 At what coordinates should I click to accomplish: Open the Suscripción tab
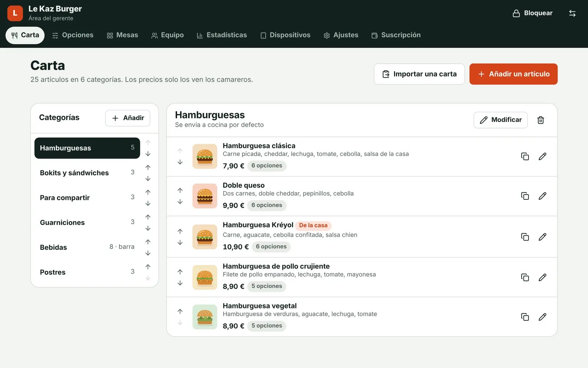coord(396,35)
